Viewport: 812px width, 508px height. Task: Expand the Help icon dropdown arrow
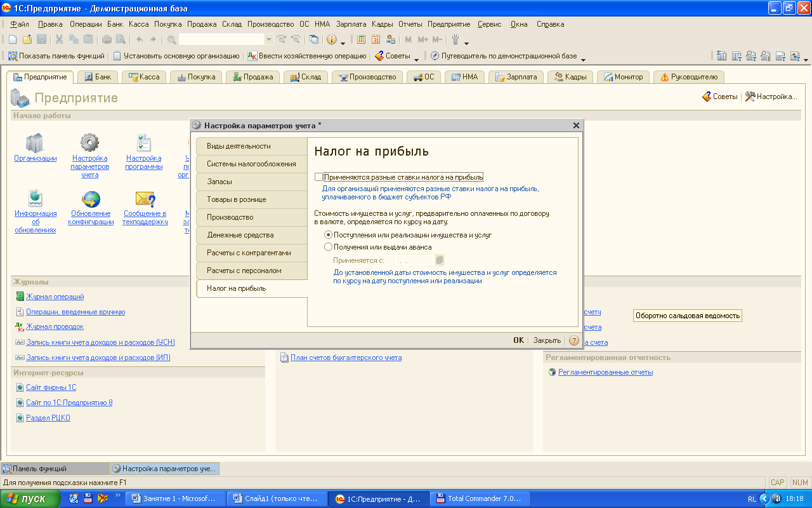[343, 42]
